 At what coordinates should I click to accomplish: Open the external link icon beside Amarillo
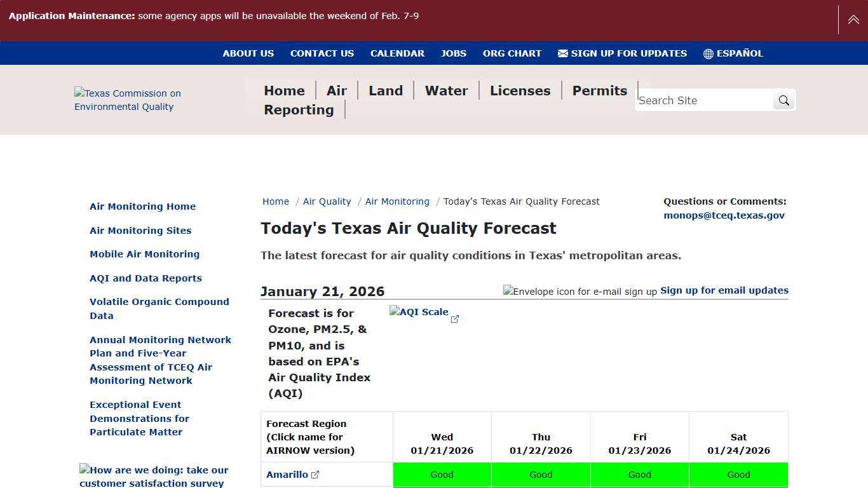(315, 473)
